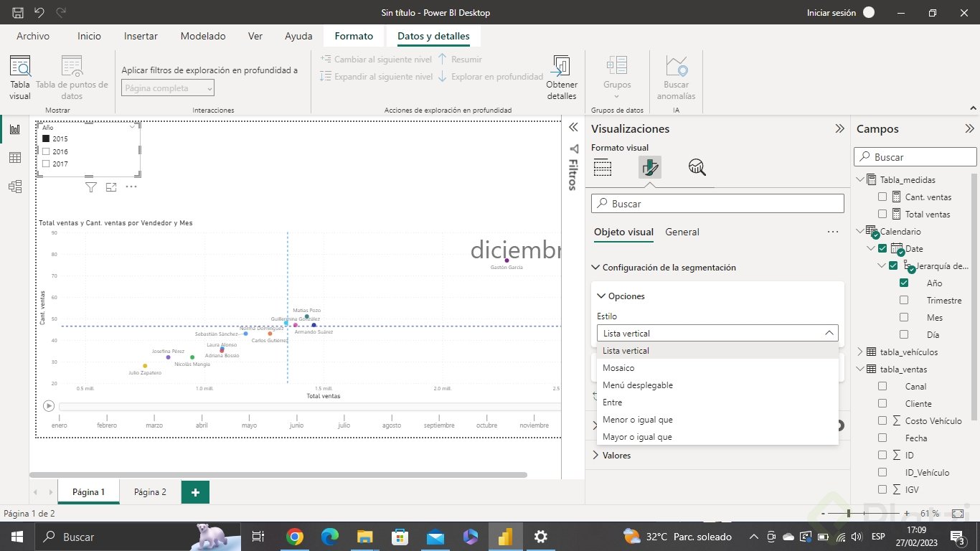The width and height of the screenshot is (980, 551).
Task: Open the Model view icon in sidebar
Action: (14, 187)
